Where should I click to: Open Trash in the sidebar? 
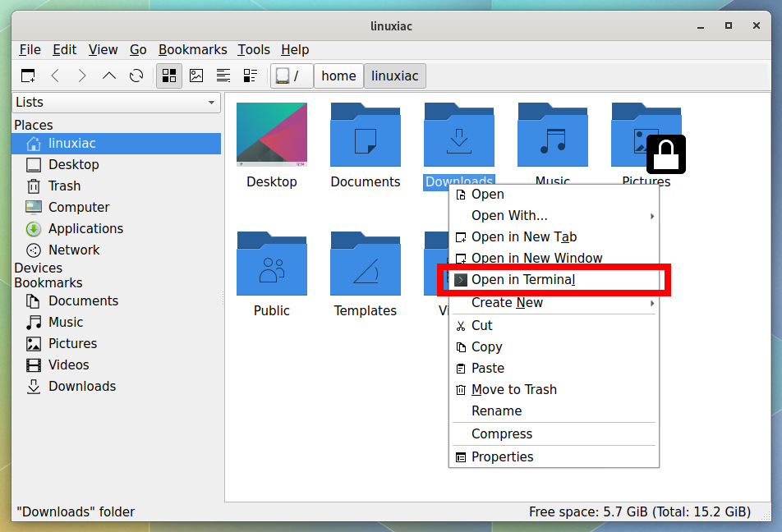pyautogui.click(x=116, y=186)
